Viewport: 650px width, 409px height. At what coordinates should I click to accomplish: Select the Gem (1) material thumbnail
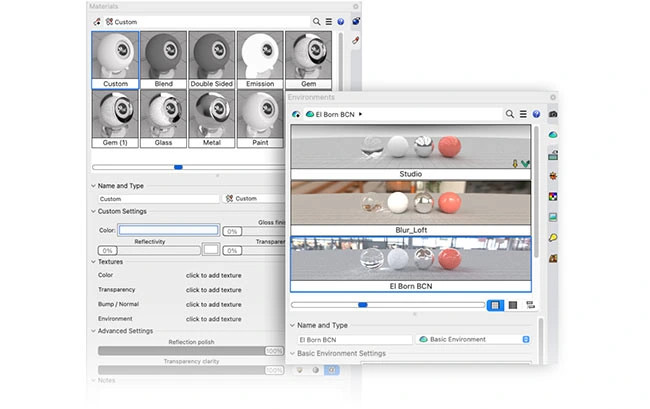tap(115, 119)
